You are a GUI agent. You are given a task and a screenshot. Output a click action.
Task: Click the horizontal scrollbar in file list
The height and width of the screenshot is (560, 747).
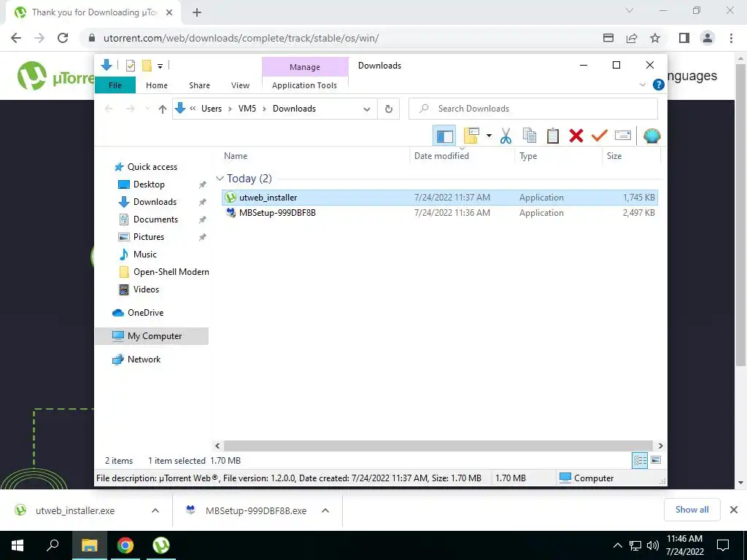pos(438,446)
